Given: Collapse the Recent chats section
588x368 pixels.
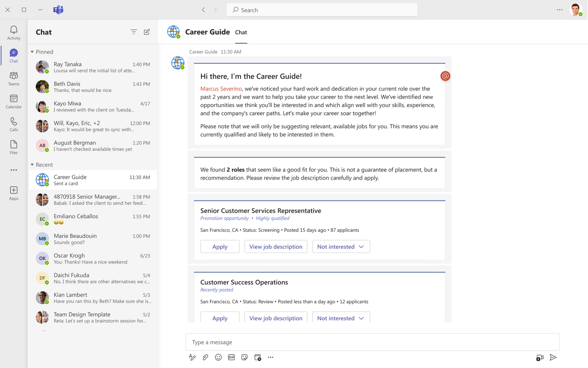Looking at the screenshot, I should [x=32, y=164].
